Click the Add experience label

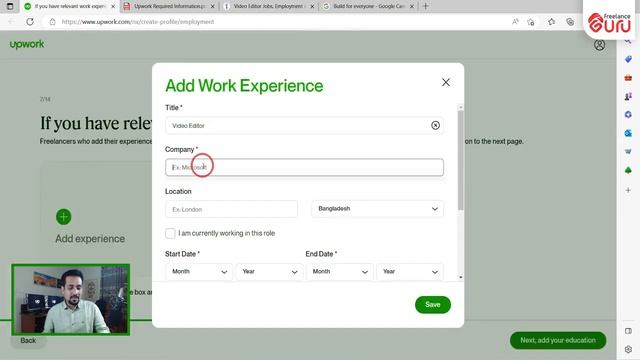(x=90, y=239)
